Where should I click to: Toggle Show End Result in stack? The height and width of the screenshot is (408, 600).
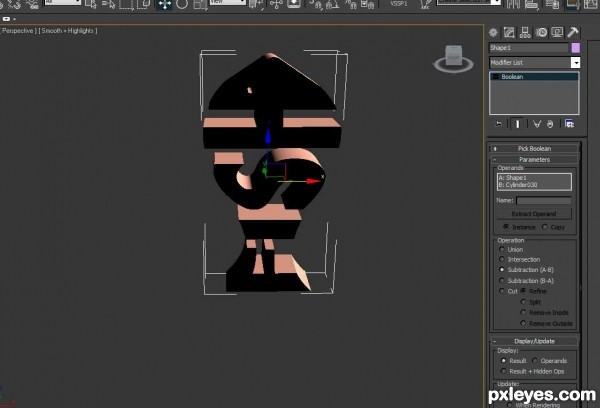[x=517, y=124]
